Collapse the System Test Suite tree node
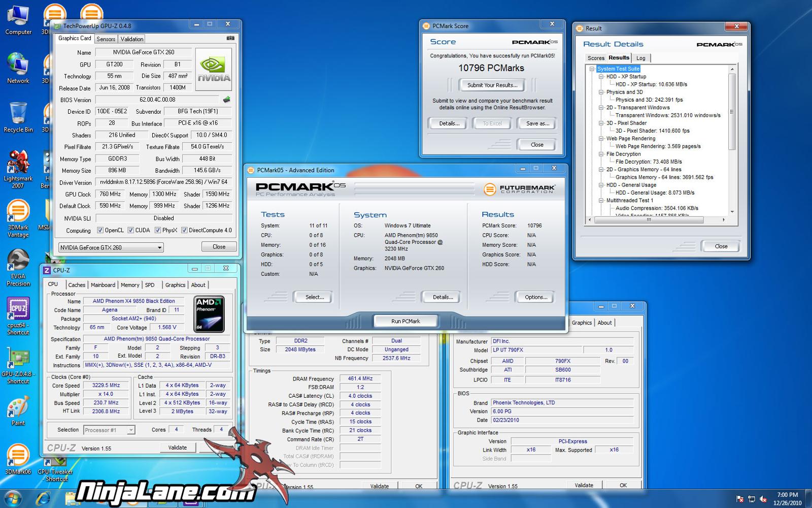Viewport: 812px width, 508px height. pos(592,69)
